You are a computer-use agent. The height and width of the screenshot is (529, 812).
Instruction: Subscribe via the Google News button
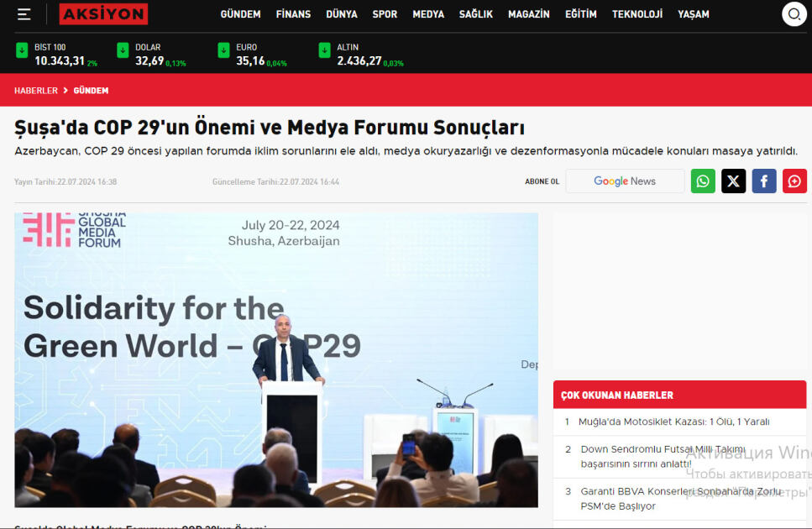coord(625,181)
